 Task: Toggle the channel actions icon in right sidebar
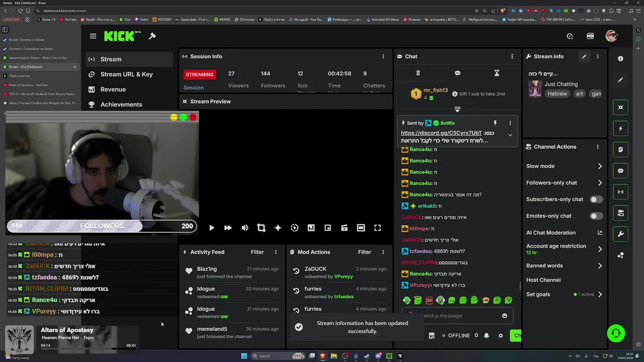tap(620, 213)
